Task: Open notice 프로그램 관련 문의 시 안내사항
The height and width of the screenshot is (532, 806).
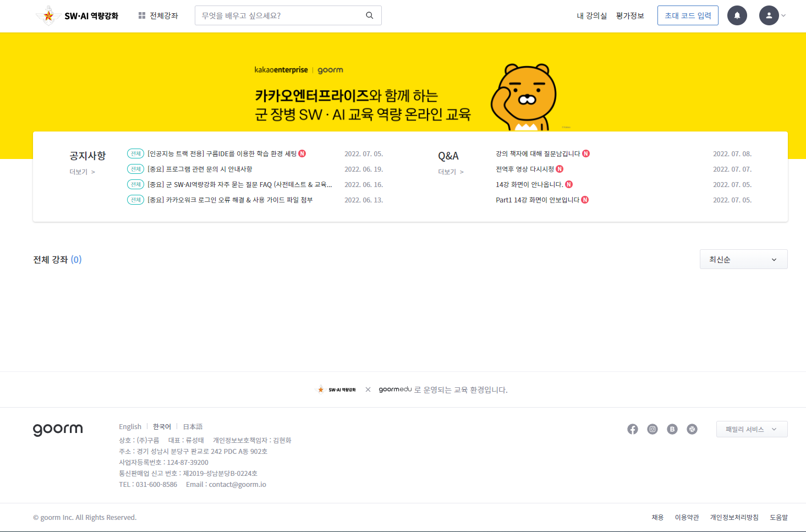Action: 200,169
